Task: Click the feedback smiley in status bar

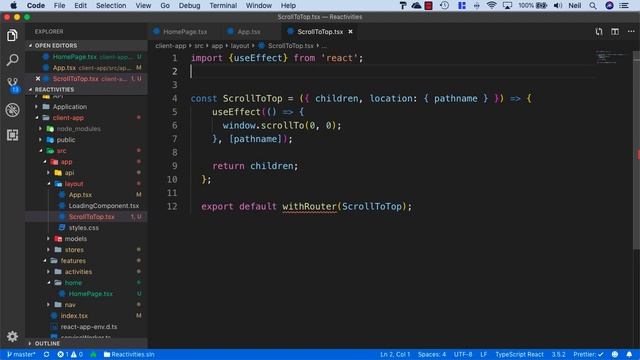Action: pyautogui.click(x=615, y=354)
